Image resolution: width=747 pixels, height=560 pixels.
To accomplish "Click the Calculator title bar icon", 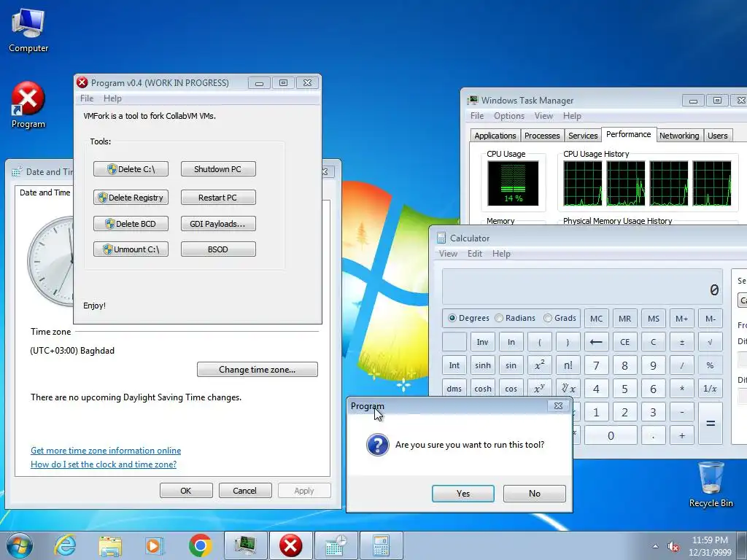I will coord(441,238).
